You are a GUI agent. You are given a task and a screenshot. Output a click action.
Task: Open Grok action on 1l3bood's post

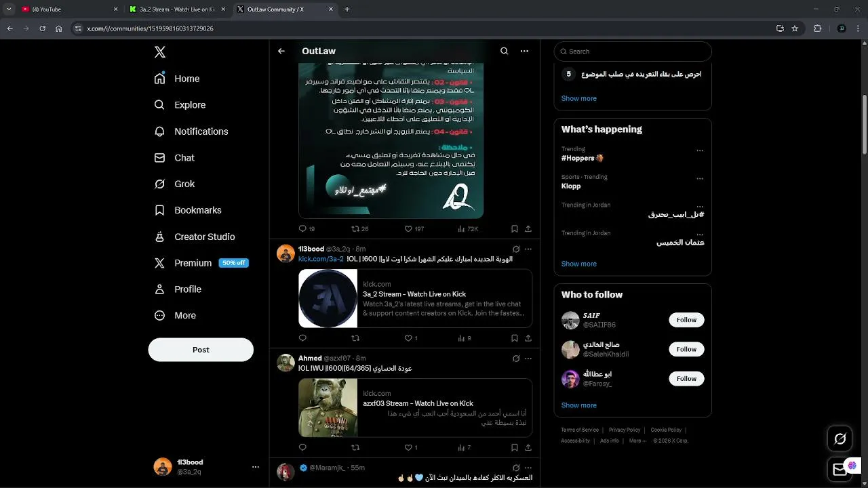pos(516,249)
